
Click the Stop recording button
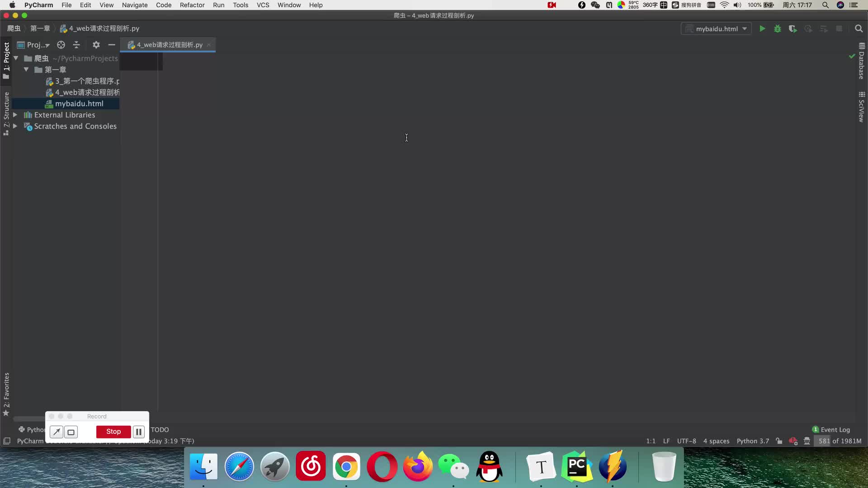pyautogui.click(x=113, y=432)
